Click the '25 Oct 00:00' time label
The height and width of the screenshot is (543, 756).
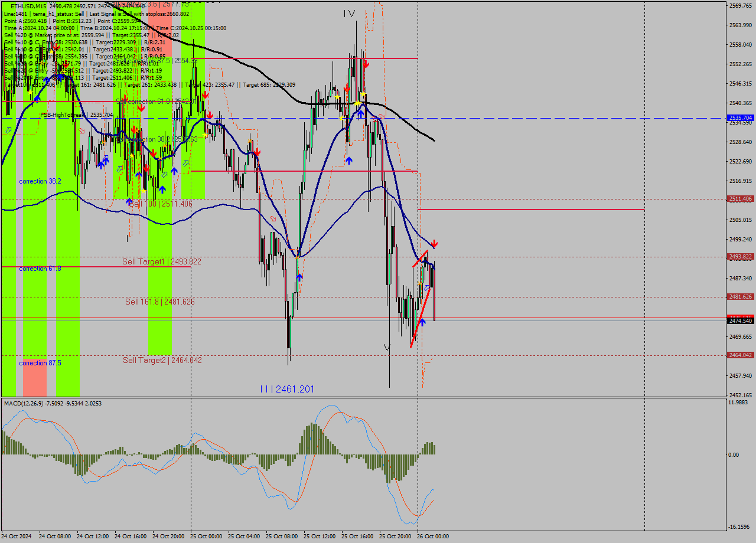click(206, 537)
